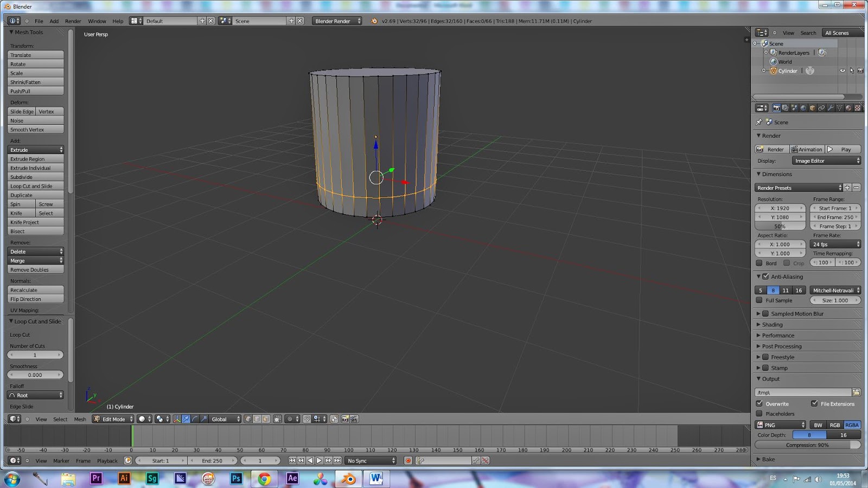Toggle proportional editing in the viewport header
868x488 pixels.
(x=289, y=419)
